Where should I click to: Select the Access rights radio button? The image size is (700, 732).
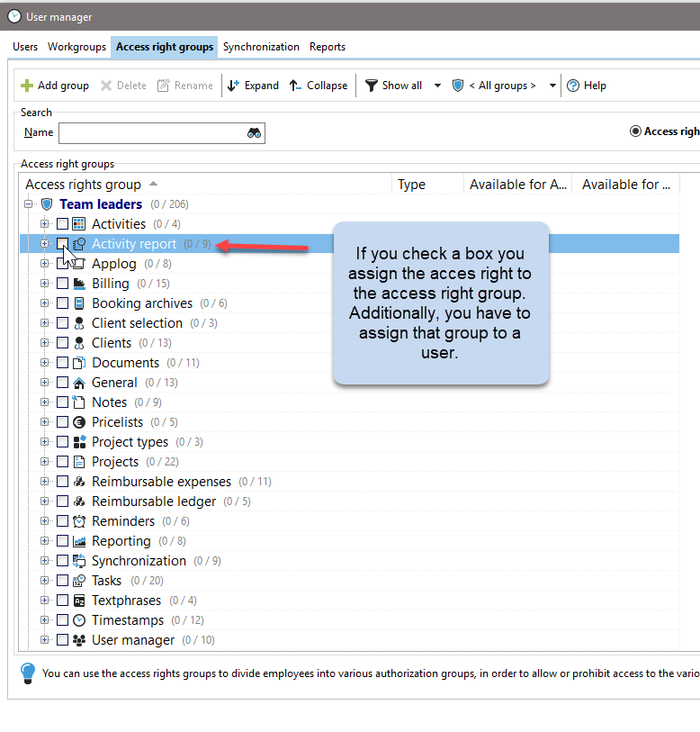636,131
